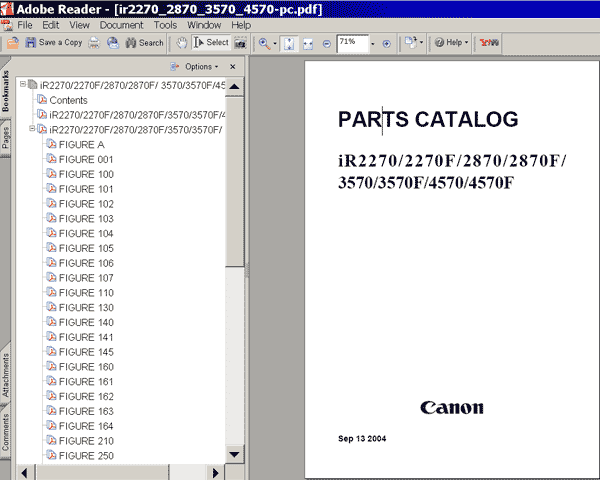Switch to the Bookmarks side tab

click(x=5, y=91)
